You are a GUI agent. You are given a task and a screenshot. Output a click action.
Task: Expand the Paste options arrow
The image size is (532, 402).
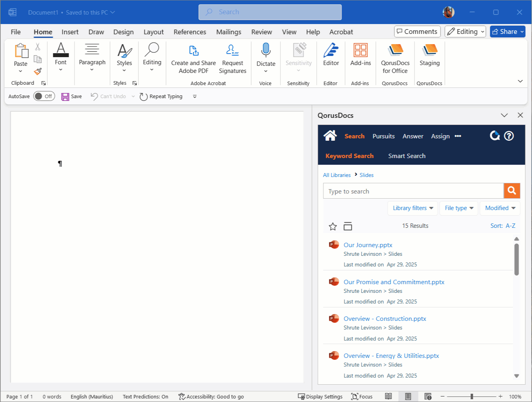click(21, 71)
